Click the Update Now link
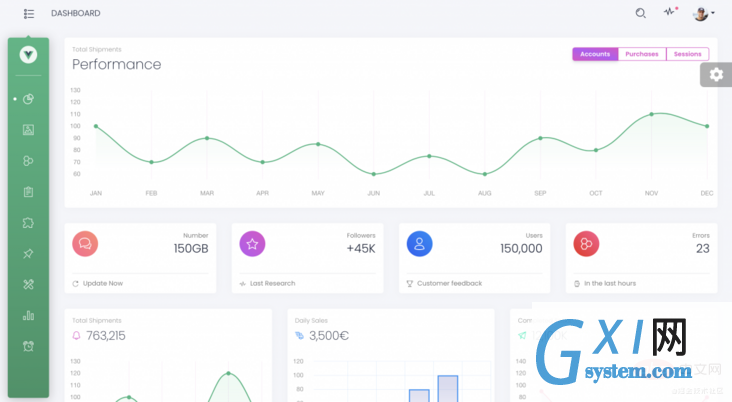This screenshot has width=732, height=402. click(x=103, y=283)
